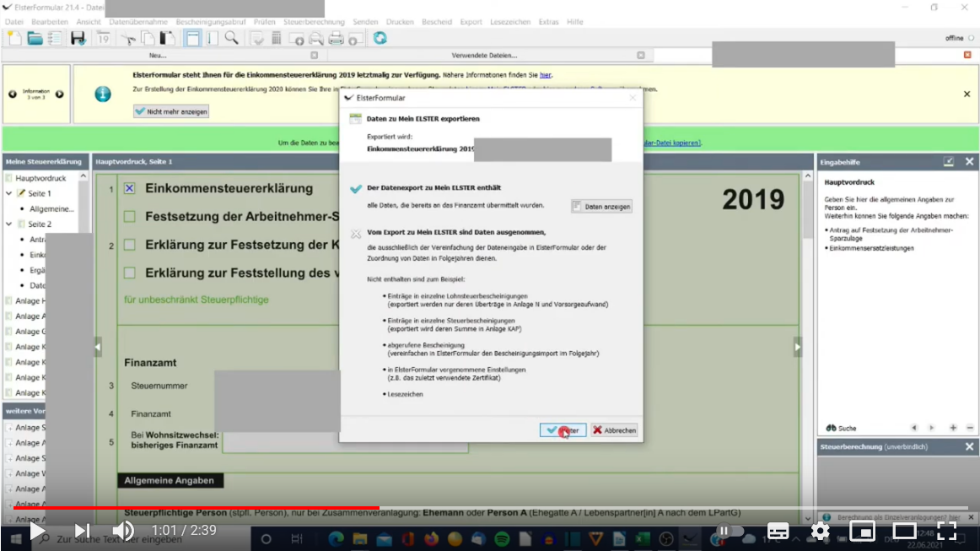Close the Steuerberechnung panel
This screenshot has height=551, width=980.
[x=969, y=446]
